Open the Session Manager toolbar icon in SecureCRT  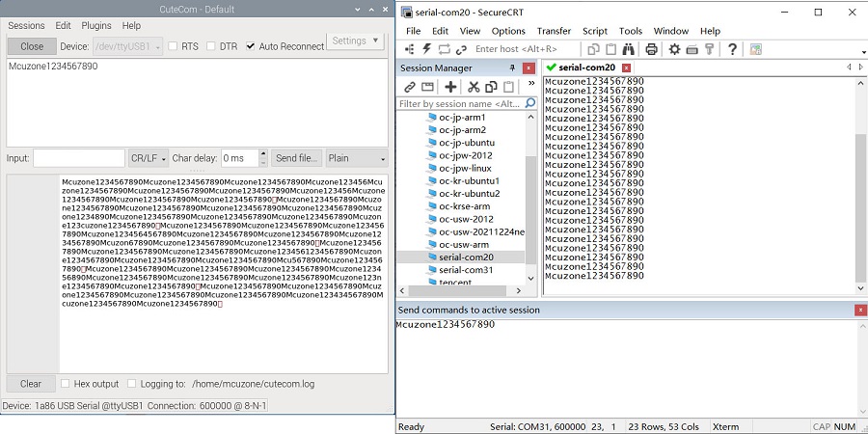pyautogui.click(x=410, y=49)
